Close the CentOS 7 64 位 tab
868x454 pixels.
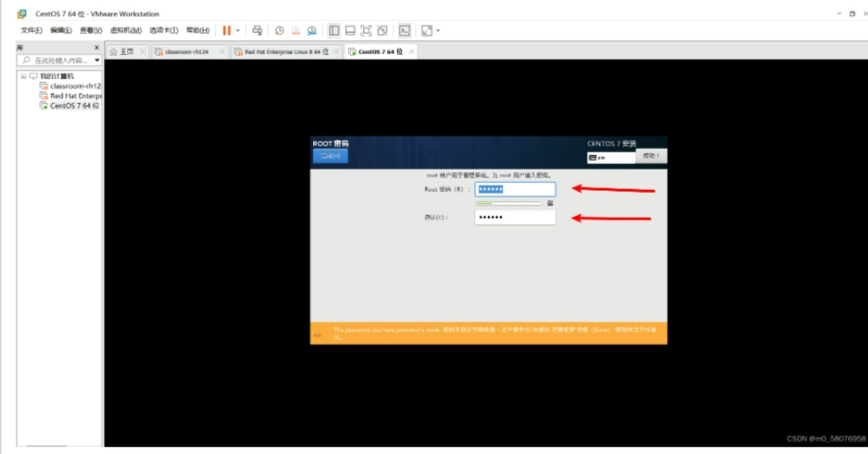(x=411, y=51)
